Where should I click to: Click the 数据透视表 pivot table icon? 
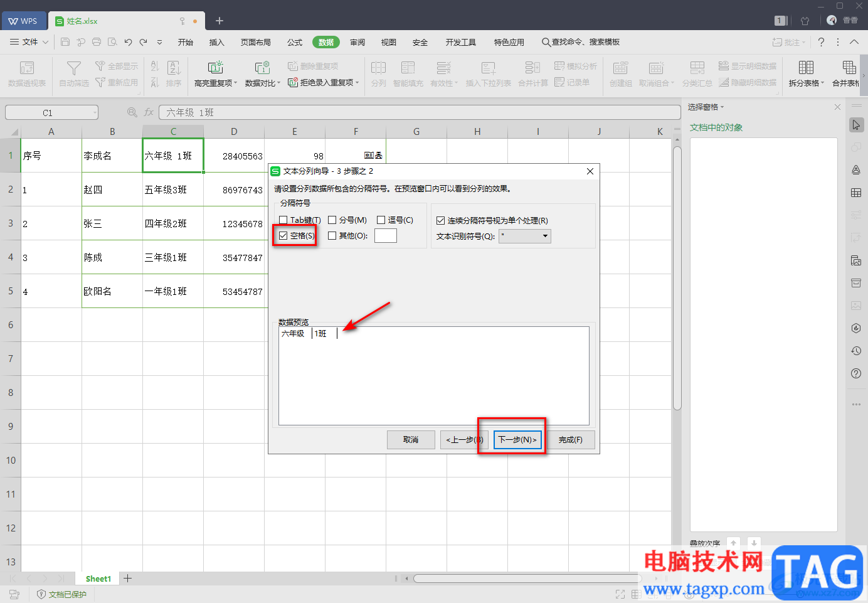[x=27, y=68]
